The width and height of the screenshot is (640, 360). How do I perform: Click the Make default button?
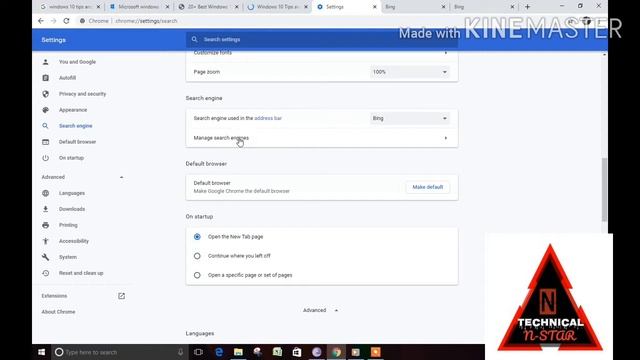[x=427, y=187]
